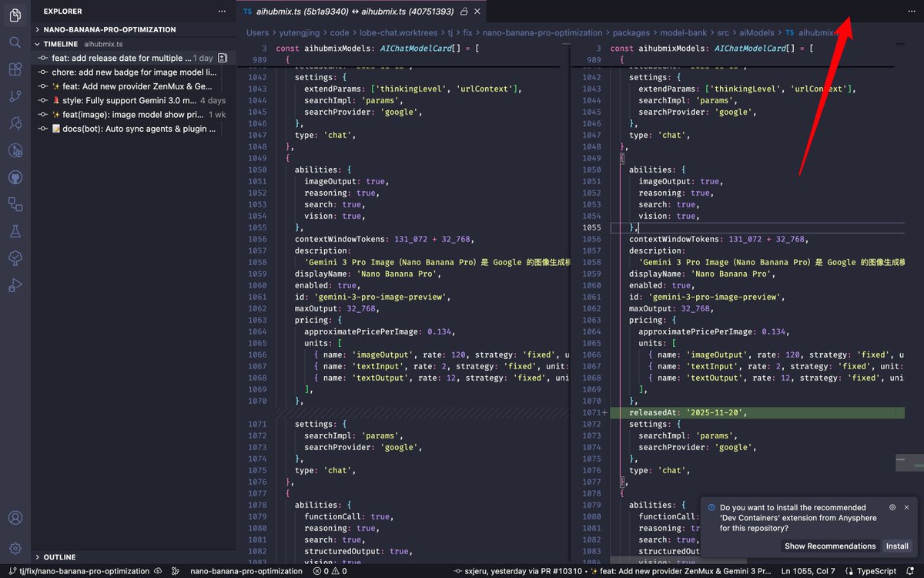Select timeline entry 'style: Fully support Gemini 3.0'
Viewport: 924px width, 578px height.
pos(132,100)
